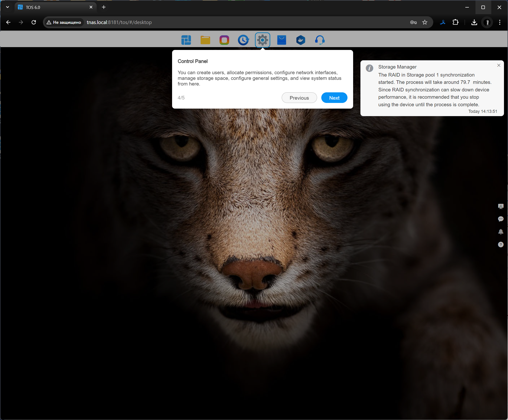Click Previous in the tour popup

(x=299, y=98)
